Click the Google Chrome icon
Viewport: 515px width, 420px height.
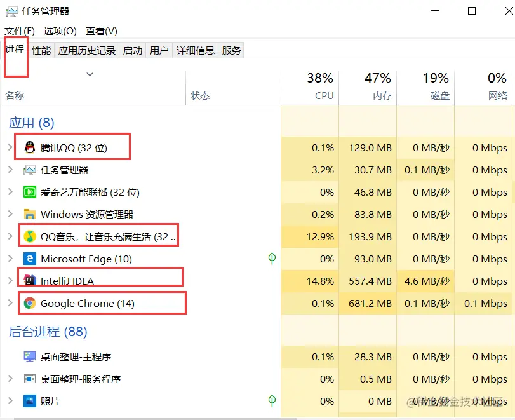click(30, 303)
